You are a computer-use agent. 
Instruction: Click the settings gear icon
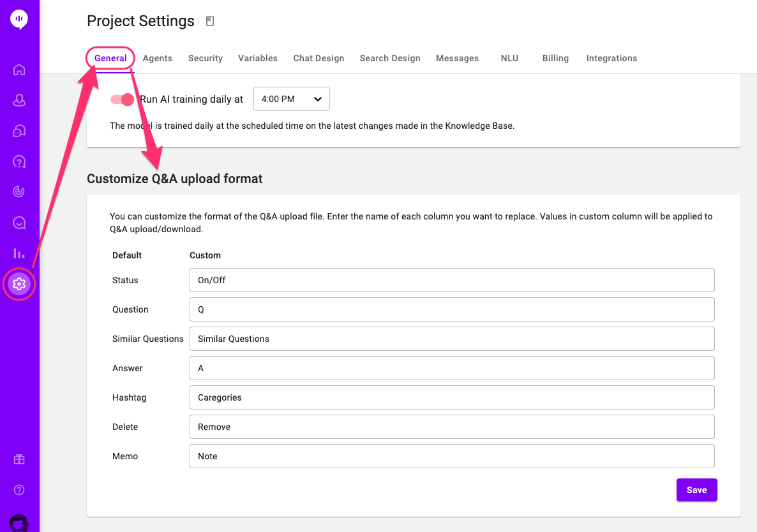pos(19,284)
